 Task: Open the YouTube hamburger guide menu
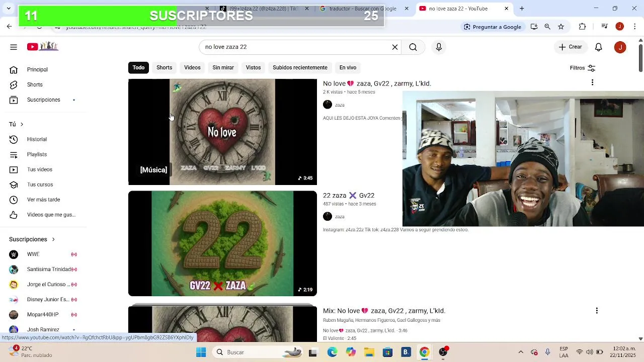[14, 47]
